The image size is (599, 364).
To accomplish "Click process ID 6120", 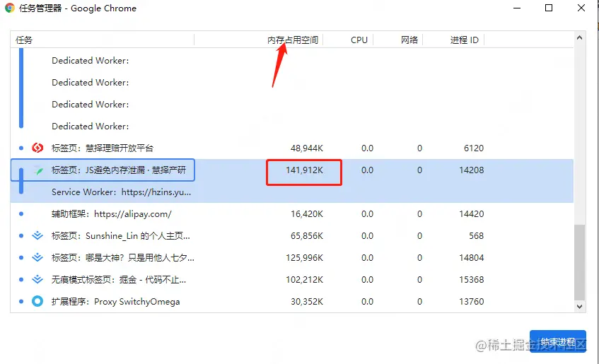I will point(474,148).
